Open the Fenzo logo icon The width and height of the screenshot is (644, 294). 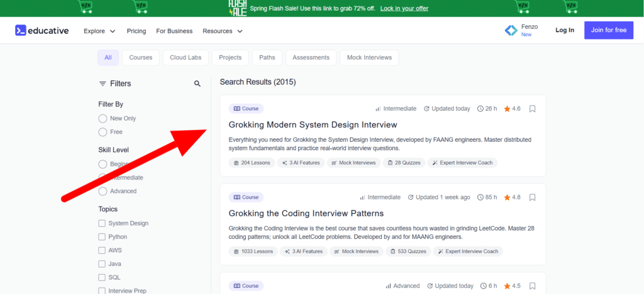click(511, 30)
